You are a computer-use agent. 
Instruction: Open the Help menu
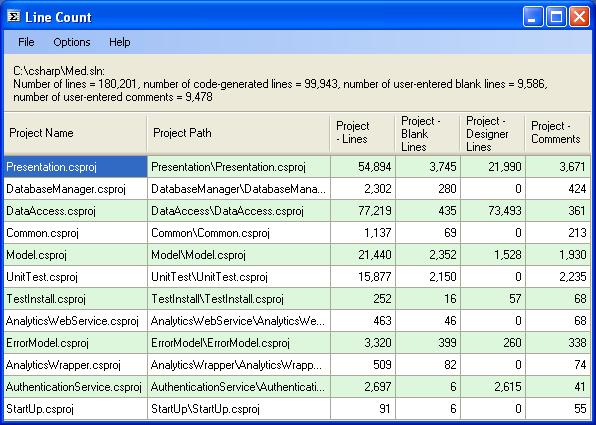tap(119, 42)
